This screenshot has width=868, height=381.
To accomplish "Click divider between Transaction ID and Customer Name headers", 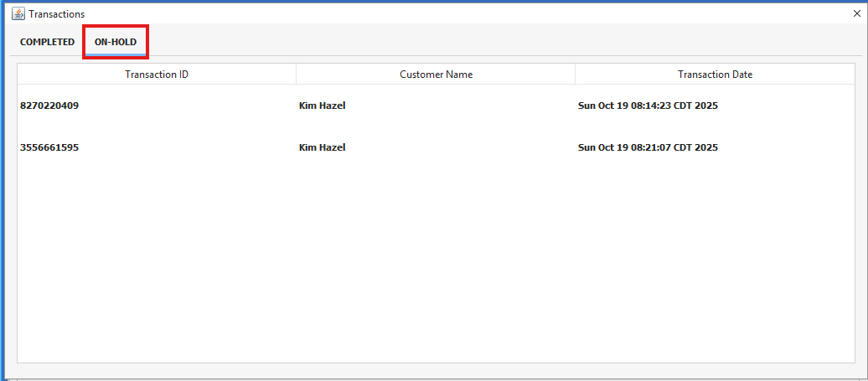I will [x=296, y=75].
